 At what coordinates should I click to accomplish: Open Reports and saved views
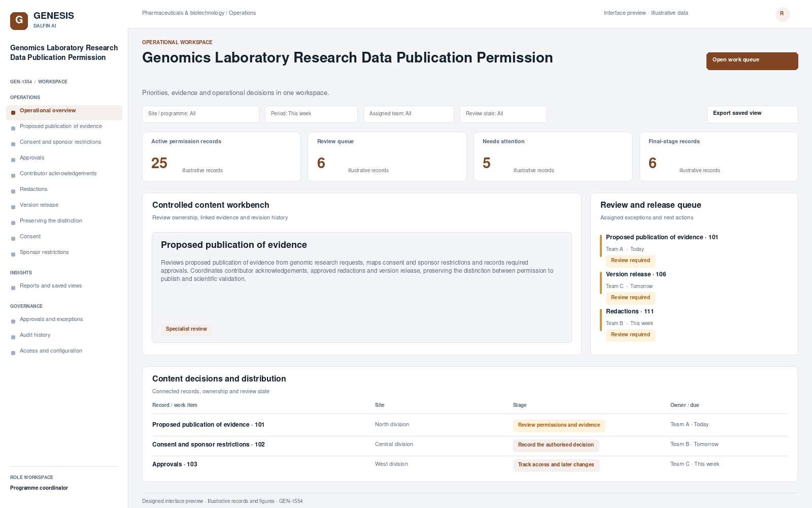(51, 286)
